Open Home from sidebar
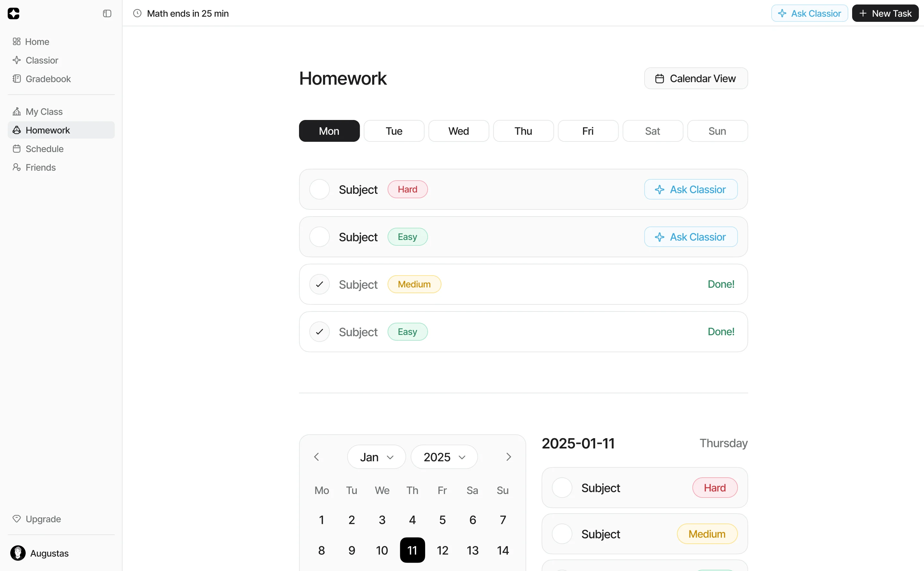Image resolution: width=924 pixels, height=571 pixels. [x=37, y=41]
